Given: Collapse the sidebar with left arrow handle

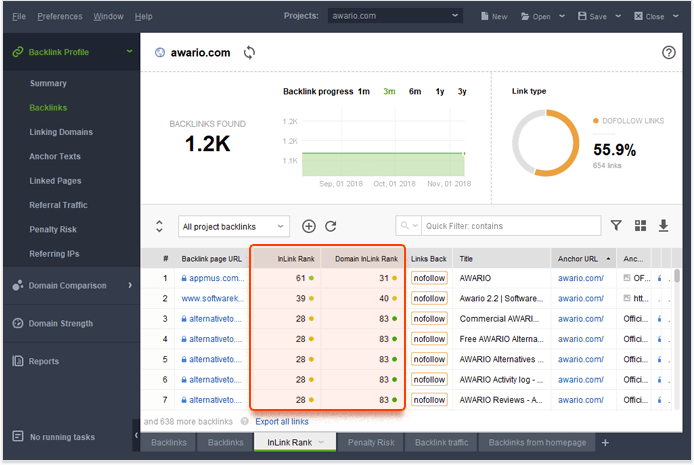Looking at the screenshot, I should [x=136, y=435].
